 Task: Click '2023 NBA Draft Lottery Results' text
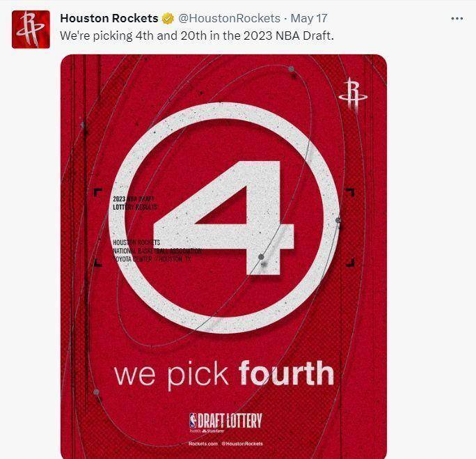click(135, 203)
